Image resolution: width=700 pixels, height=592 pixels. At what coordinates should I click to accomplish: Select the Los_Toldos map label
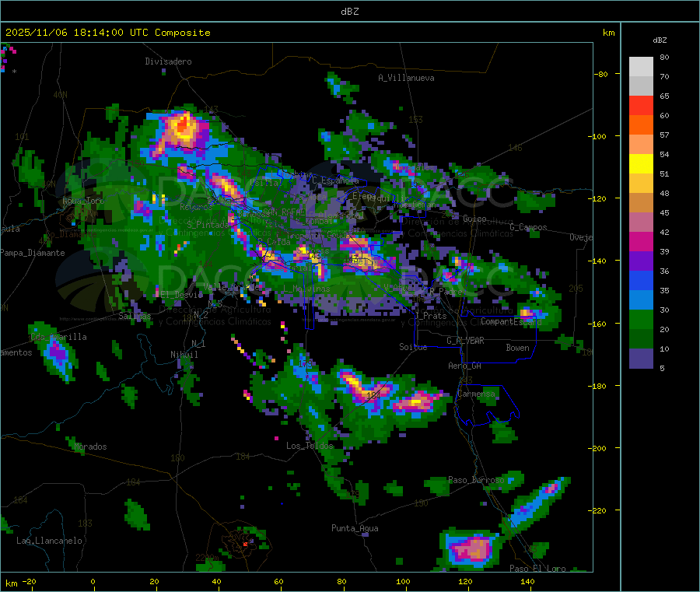(310, 446)
